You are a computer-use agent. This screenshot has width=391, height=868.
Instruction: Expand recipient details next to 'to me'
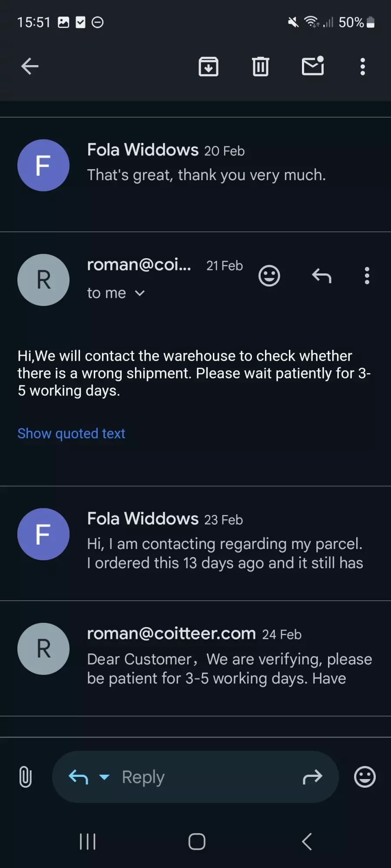tap(140, 293)
